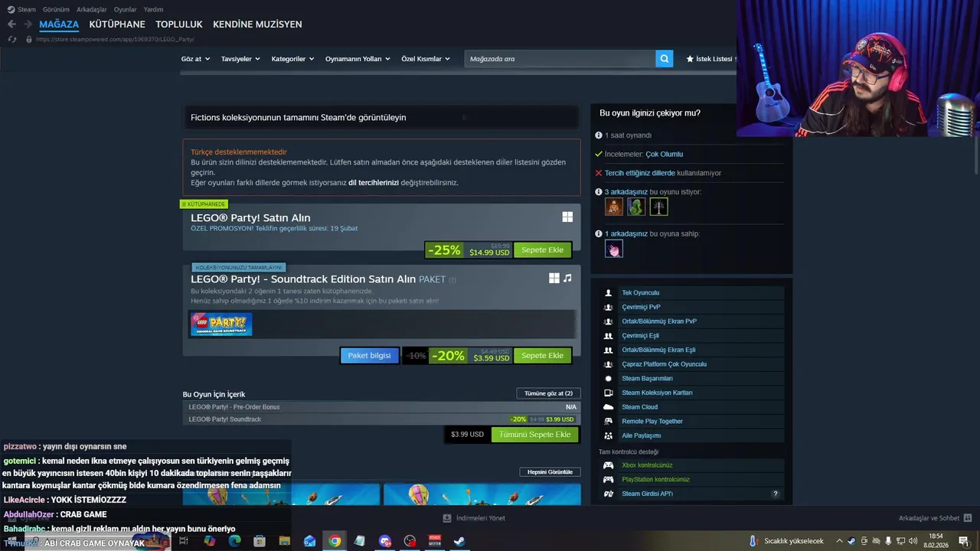Switch to the TOPLULUK tab
Image resolution: width=980 pixels, height=551 pixels.
pos(179,24)
